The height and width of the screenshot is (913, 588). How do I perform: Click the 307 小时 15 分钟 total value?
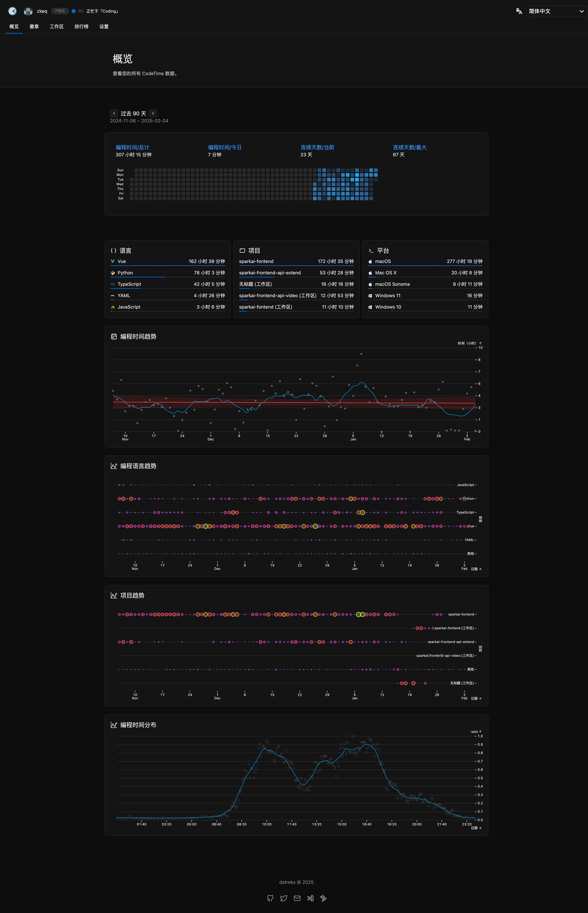[x=134, y=155]
